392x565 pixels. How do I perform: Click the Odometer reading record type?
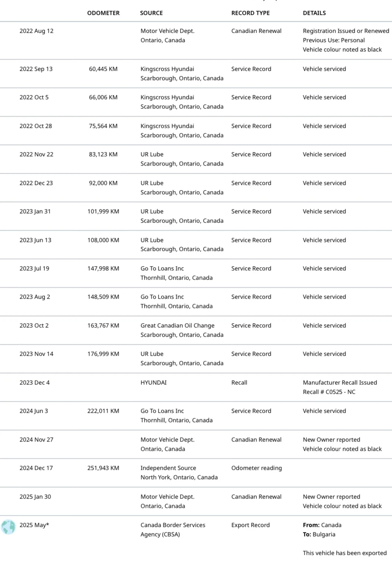(x=256, y=468)
